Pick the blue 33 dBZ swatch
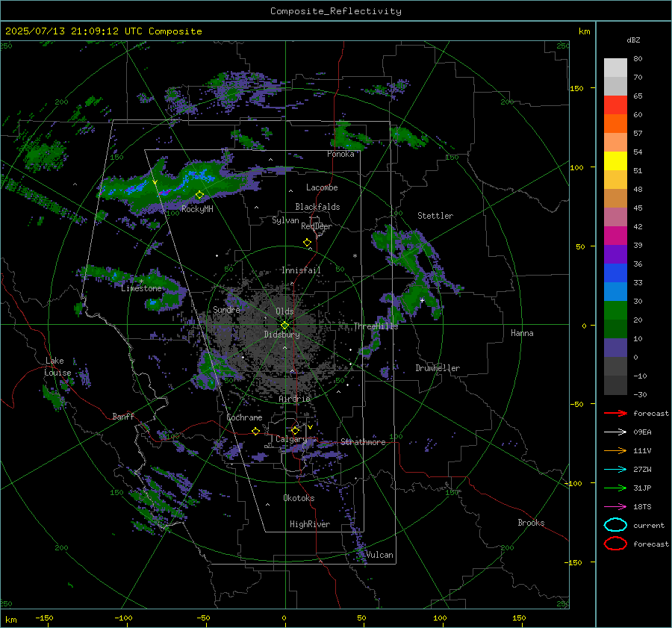672x628 pixels. (615, 273)
